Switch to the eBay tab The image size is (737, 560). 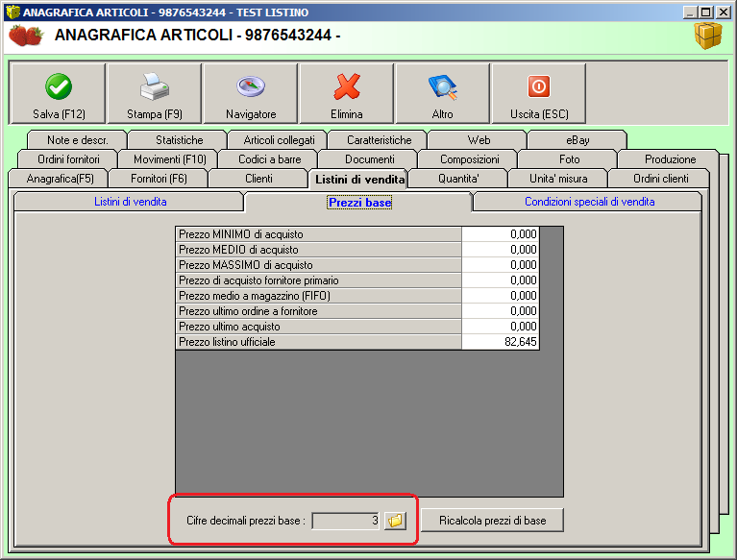577,140
